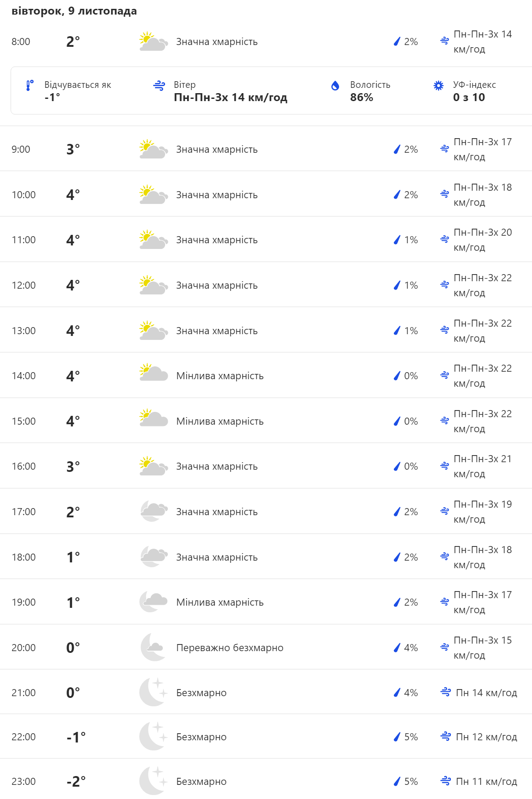Click the wind icon in the Вітер detail
The height and width of the screenshot is (799, 532).
[x=159, y=85]
